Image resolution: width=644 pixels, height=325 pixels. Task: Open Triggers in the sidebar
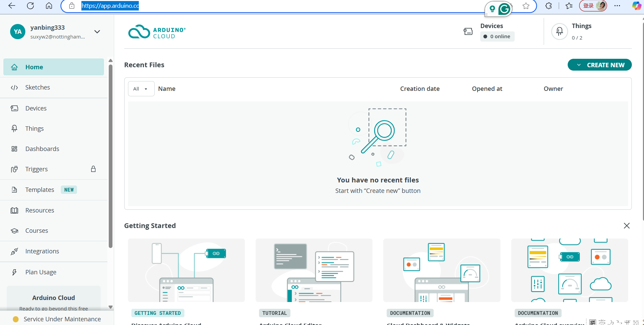[x=54, y=169]
